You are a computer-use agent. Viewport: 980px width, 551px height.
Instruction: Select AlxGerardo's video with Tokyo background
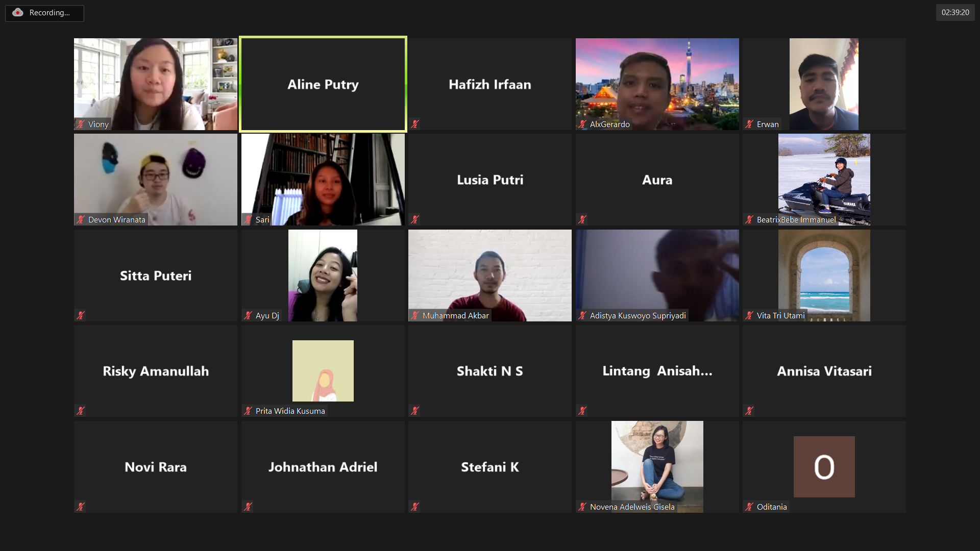point(657,84)
